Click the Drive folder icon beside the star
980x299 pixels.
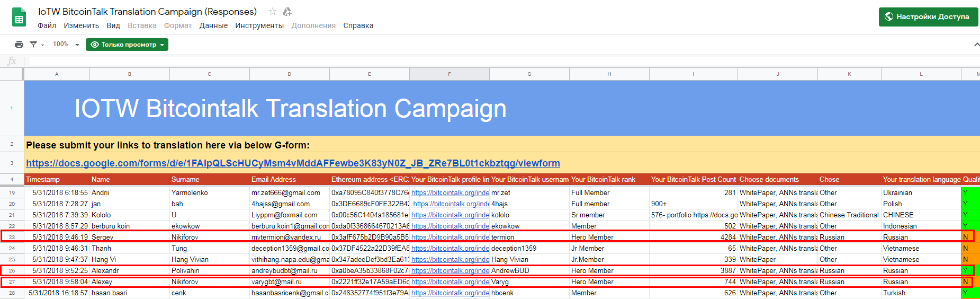tap(287, 12)
